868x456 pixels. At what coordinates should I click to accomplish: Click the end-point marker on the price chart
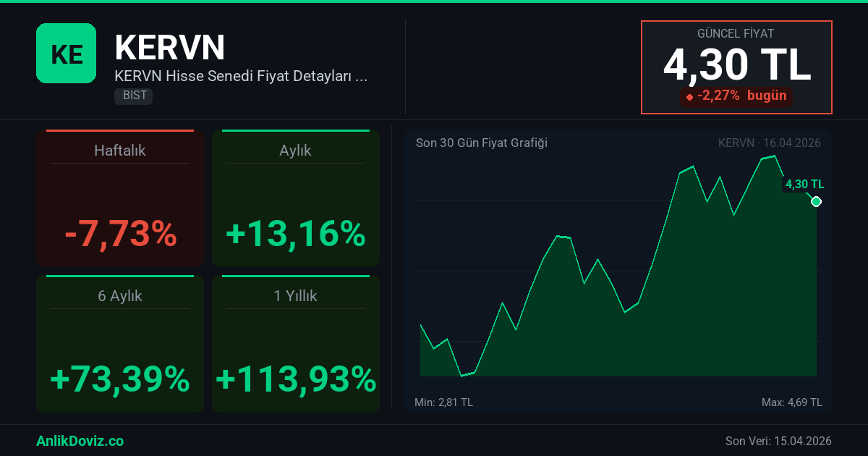(816, 201)
